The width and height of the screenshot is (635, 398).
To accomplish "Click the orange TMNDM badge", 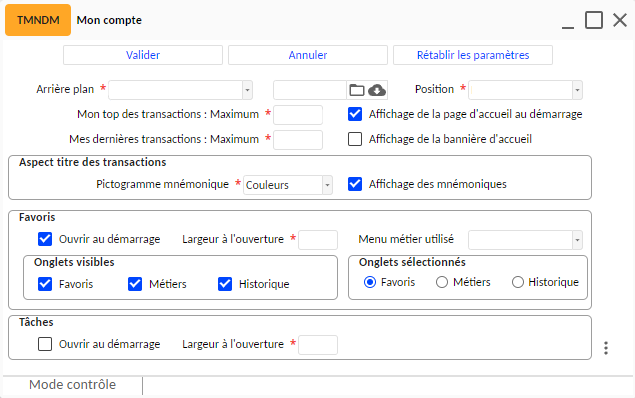I will tap(38, 20).
